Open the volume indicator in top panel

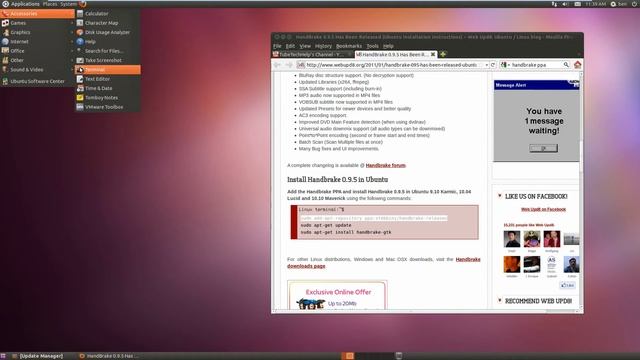(565, 4)
